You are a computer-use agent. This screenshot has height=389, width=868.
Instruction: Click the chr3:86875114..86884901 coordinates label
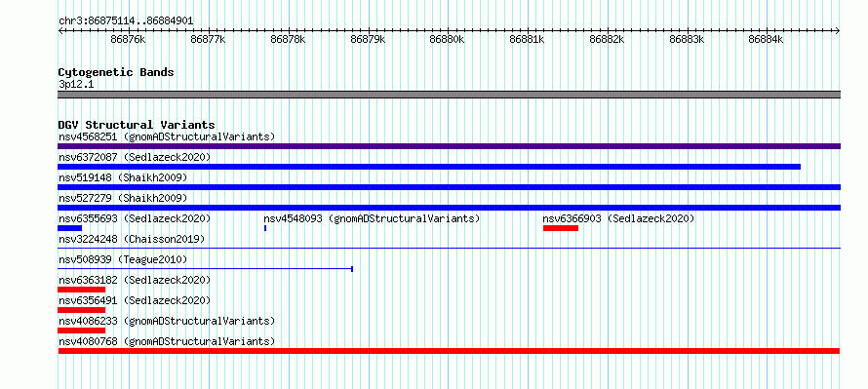tap(126, 20)
